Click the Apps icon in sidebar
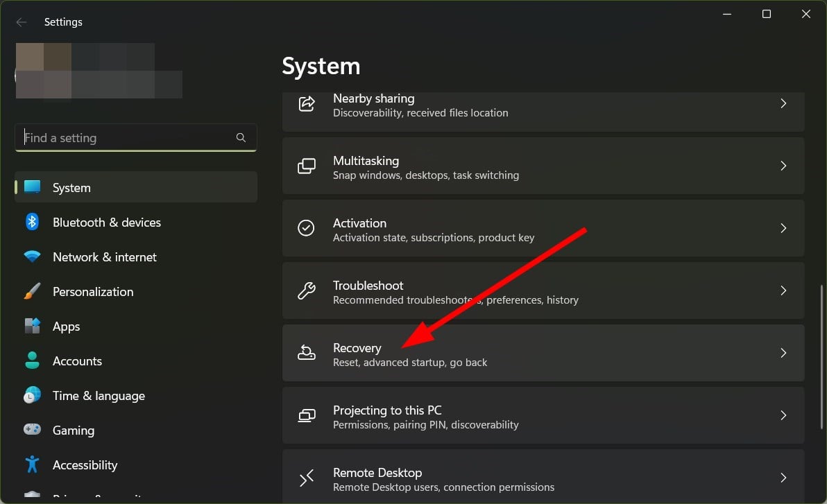 coord(32,327)
